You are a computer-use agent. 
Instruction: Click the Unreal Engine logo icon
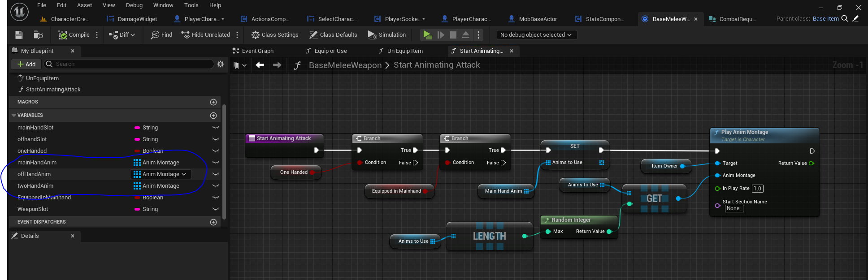(x=19, y=12)
